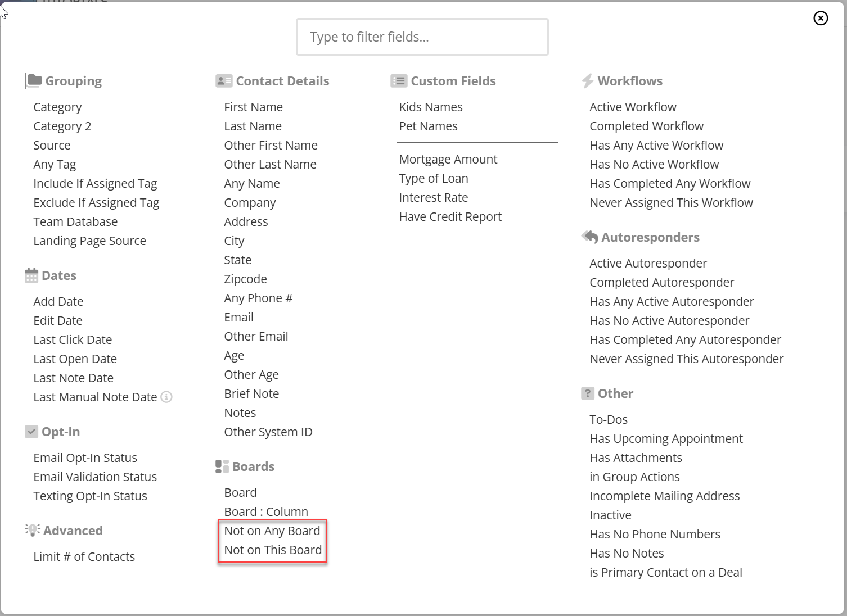Screen dimensions: 847x616
Task: Click the Workflows lightning bolt icon
Action: coord(588,81)
